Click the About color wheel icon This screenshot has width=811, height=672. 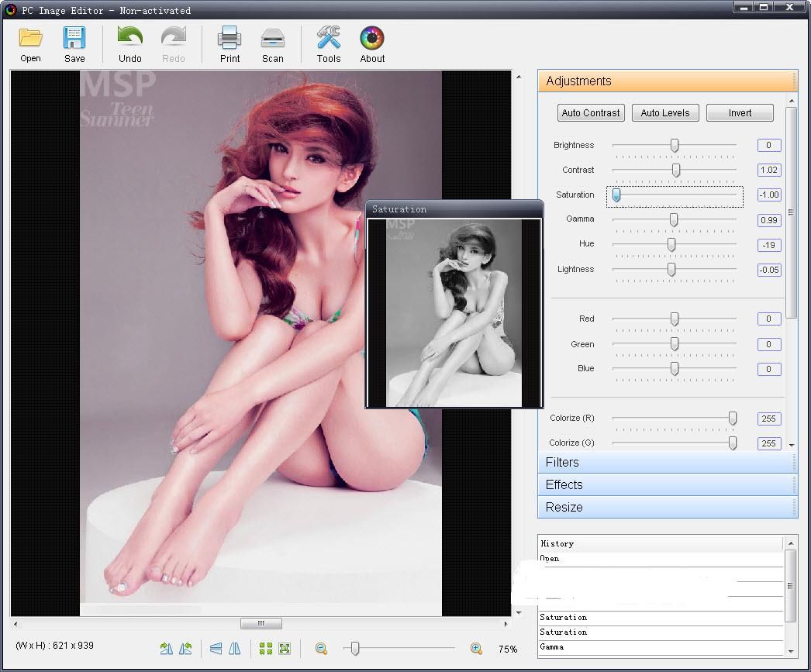tap(372, 36)
